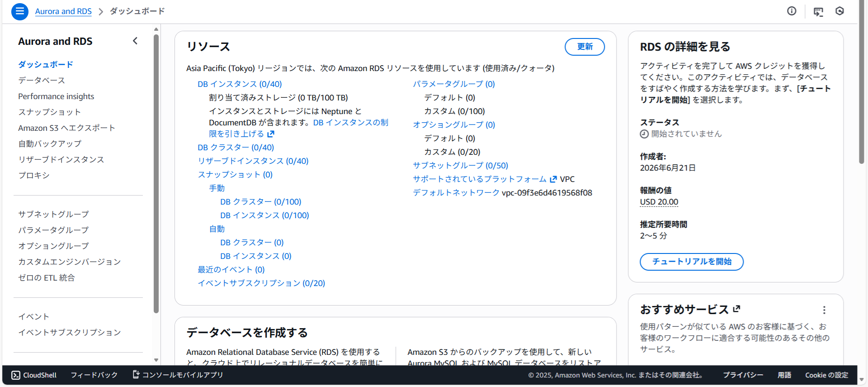Open CloudShell from the footer bar
868x387 pixels.
click(34, 375)
